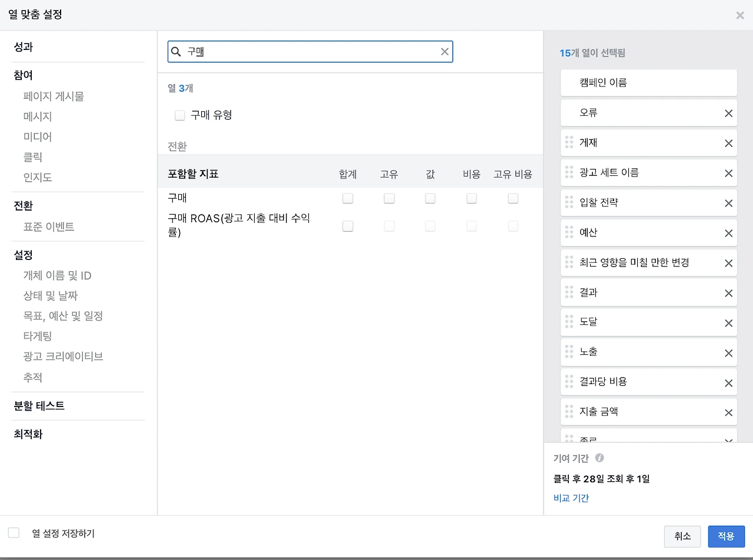The height and width of the screenshot is (560, 753).
Task: Remove the 게재 column
Action: point(728,143)
